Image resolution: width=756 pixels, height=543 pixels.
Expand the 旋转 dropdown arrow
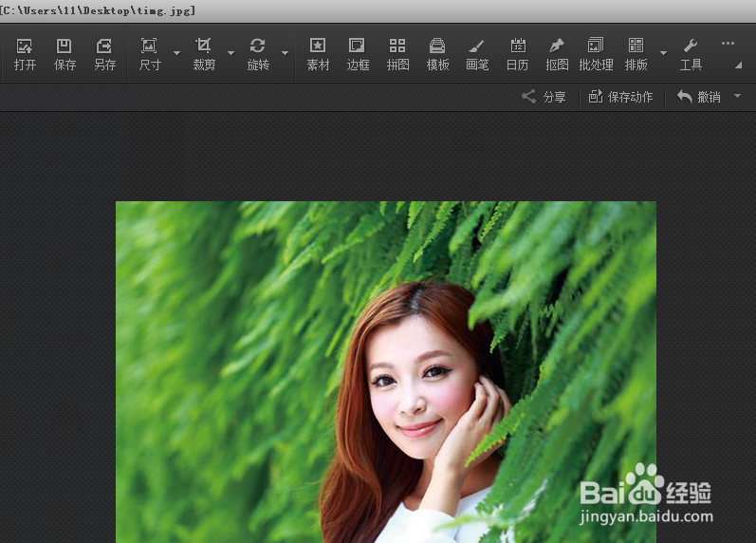point(285,53)
